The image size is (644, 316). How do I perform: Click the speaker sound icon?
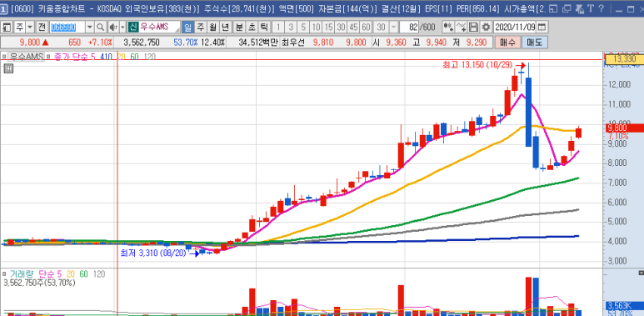pos(113,28)
